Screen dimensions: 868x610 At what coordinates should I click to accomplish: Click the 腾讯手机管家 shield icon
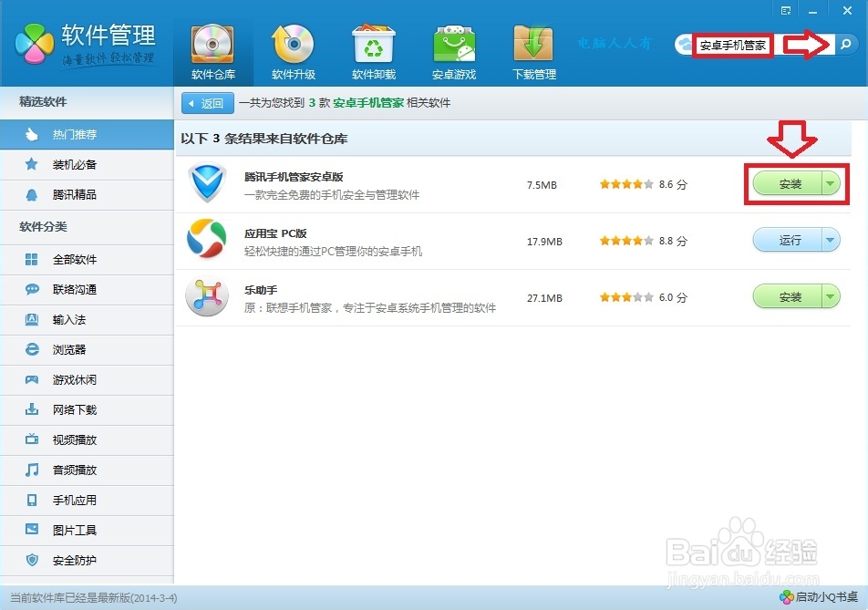[x=207, y=182]
